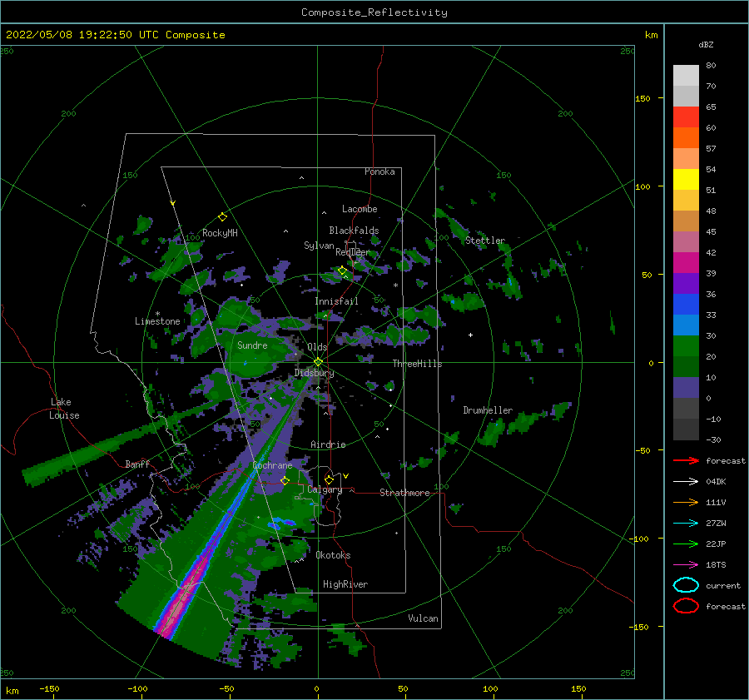Click the Sylvan label

coord(319,246)
